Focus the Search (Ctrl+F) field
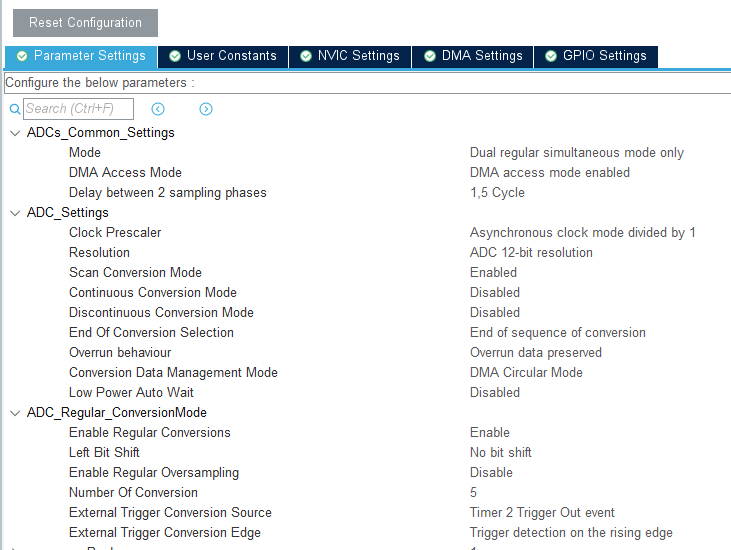Viewport: 731px width, 550px height. pyautogui.click(x=78, y=109)
